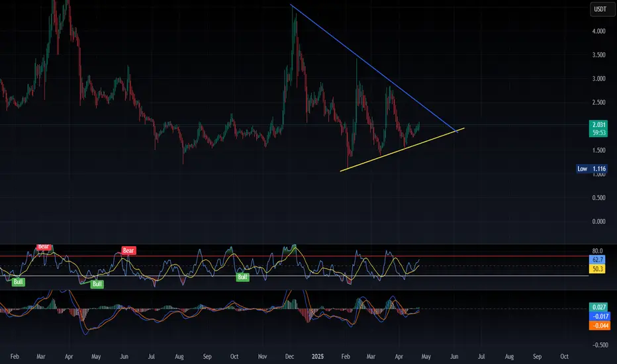The width and height of the screenshot is (617, 364).
Task: Click the 2.500 price axis label
Action: pos(598,103)
